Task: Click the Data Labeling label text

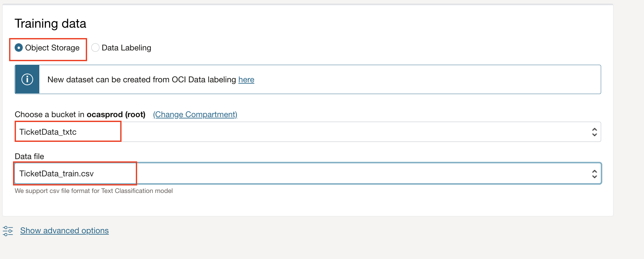Action: tap(126, 48)
